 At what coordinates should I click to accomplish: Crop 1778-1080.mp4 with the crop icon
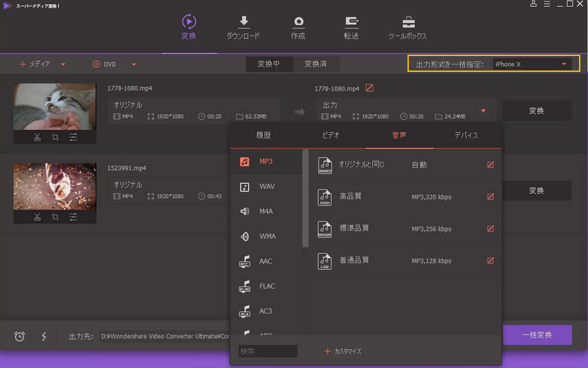click(55, 137)
